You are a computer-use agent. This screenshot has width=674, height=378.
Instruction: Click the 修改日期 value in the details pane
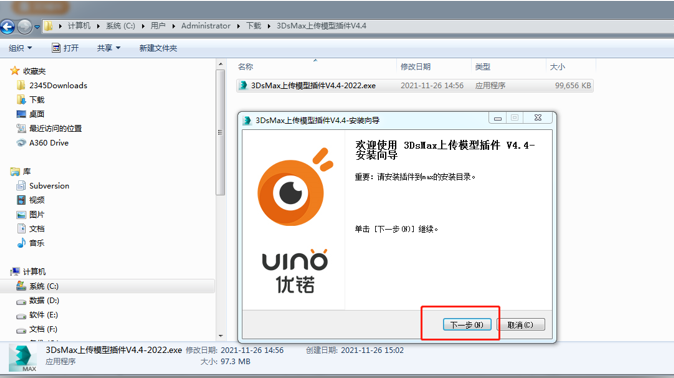click(252, 350)
